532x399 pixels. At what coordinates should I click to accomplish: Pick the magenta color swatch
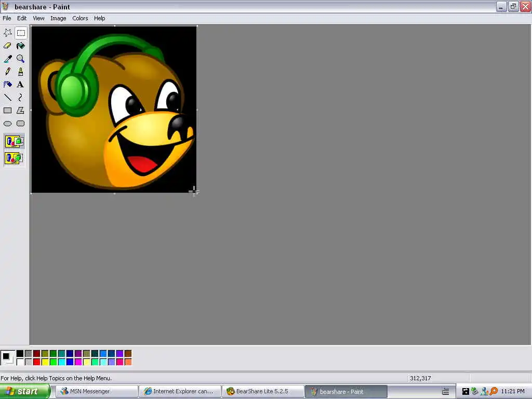tap(78, 362)
